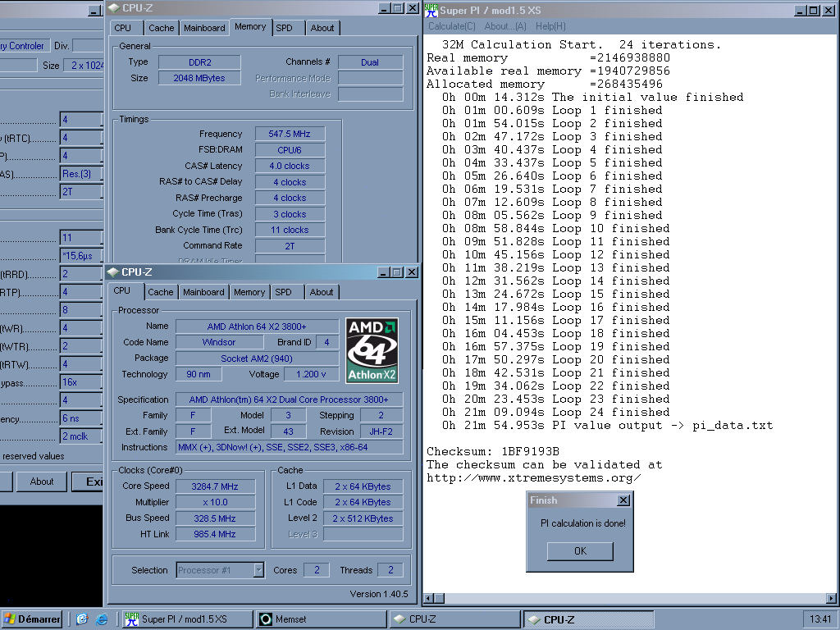Click the Super PI title bar icon

[431, 10]
